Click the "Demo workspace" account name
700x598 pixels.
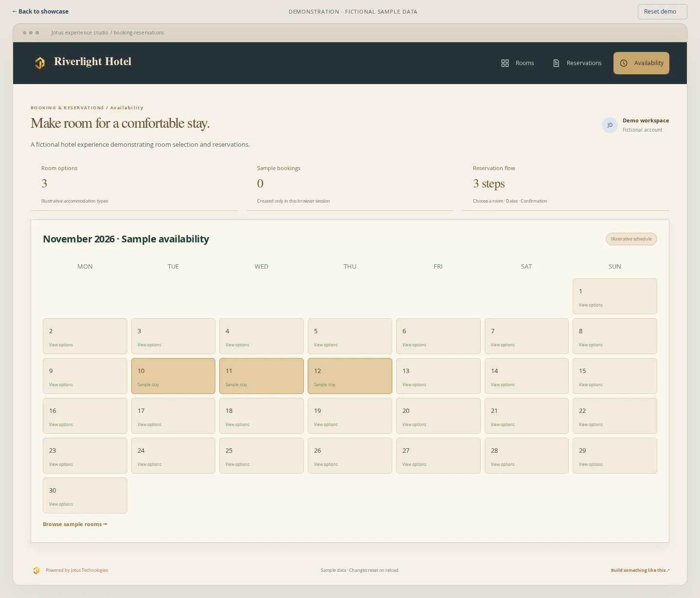tap(646, 120)
